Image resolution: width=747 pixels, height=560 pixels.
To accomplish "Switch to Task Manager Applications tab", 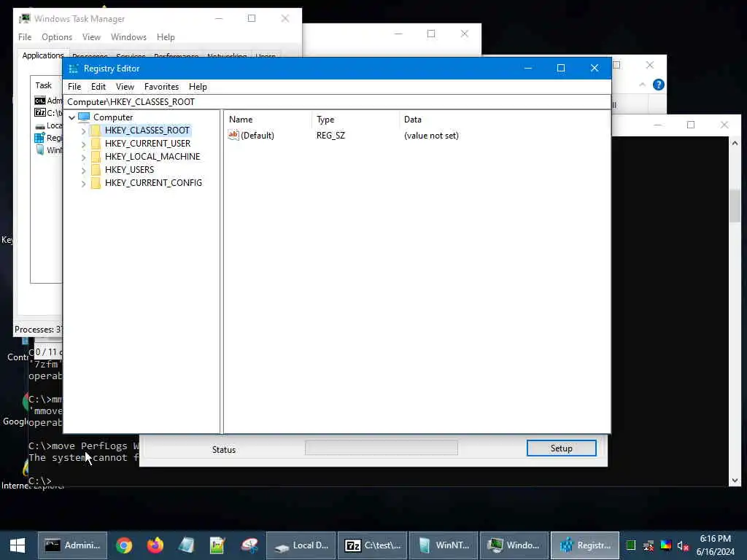I will point(42,55).
